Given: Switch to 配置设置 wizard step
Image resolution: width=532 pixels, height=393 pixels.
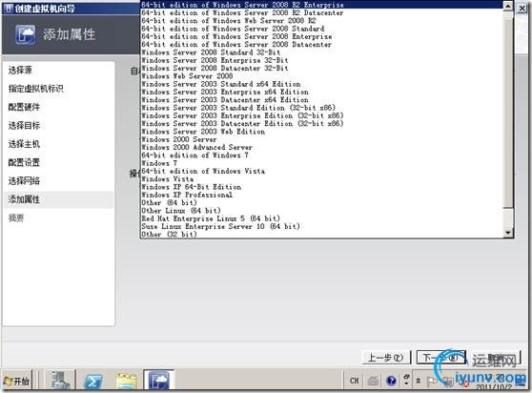Looking at the screenshot, I should (x=24, y=162).
